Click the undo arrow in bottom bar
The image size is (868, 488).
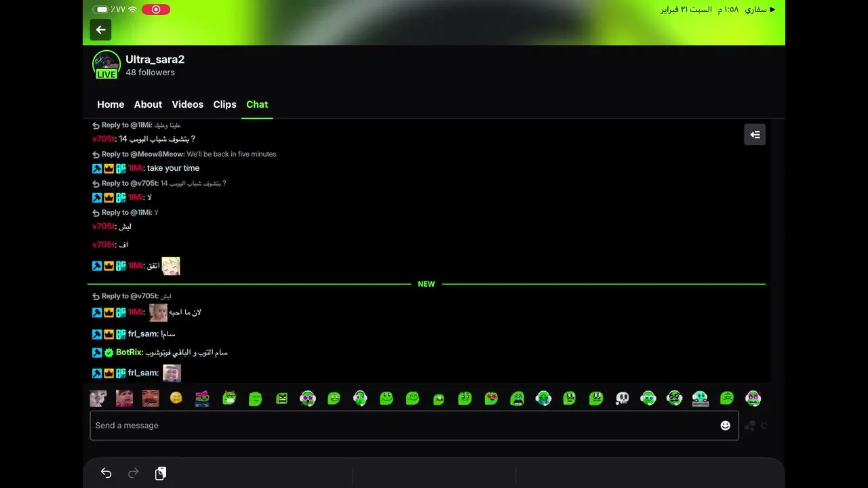[106, 473]
